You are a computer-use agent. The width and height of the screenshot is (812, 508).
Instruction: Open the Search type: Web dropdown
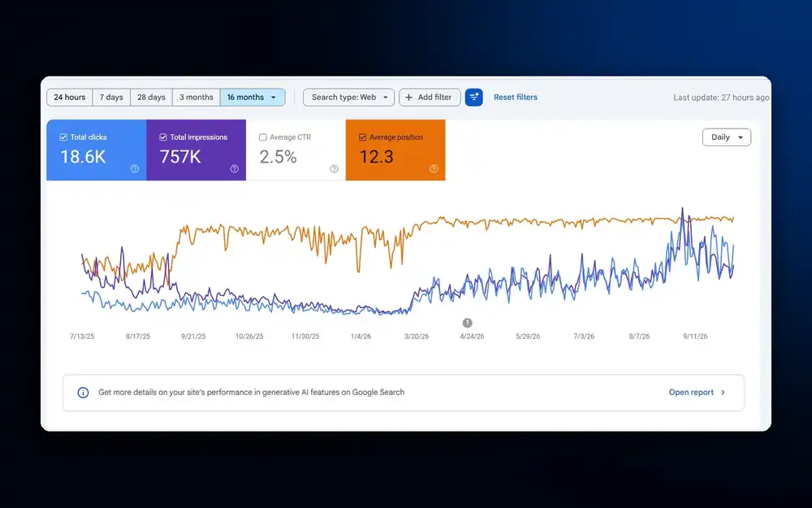348,98
